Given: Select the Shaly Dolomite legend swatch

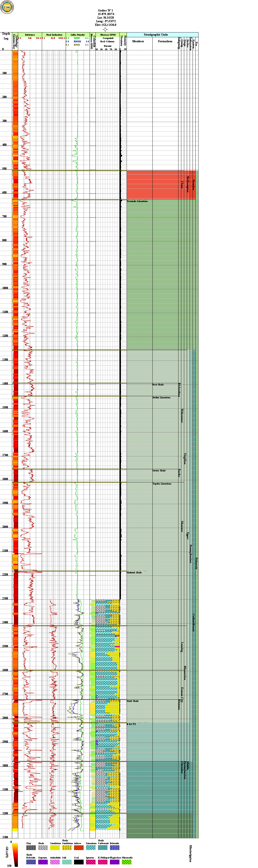Looking at the screenshot, I should click(31, 862).
